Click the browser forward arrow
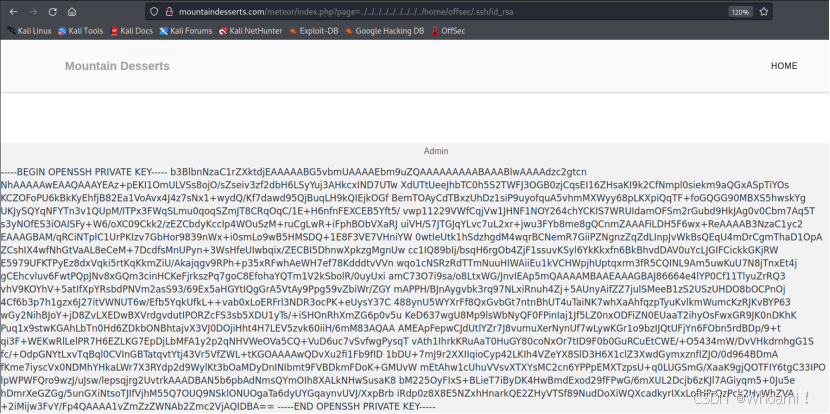Screen dimensions: 830x414 click(33, 12)
